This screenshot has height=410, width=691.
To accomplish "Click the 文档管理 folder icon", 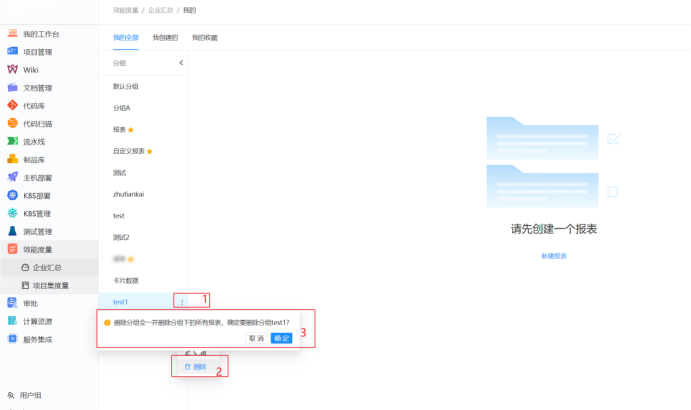I will point(12,87).
